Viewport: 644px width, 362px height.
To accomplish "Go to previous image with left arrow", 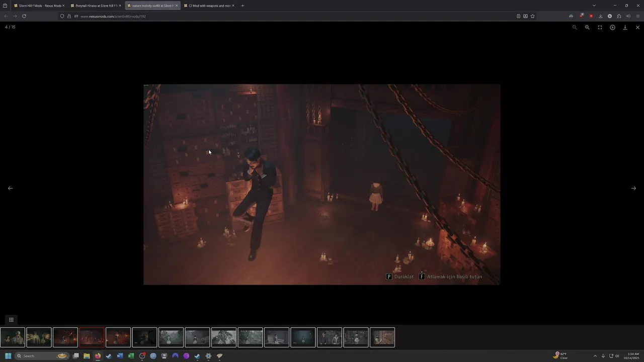I will 10,188.
